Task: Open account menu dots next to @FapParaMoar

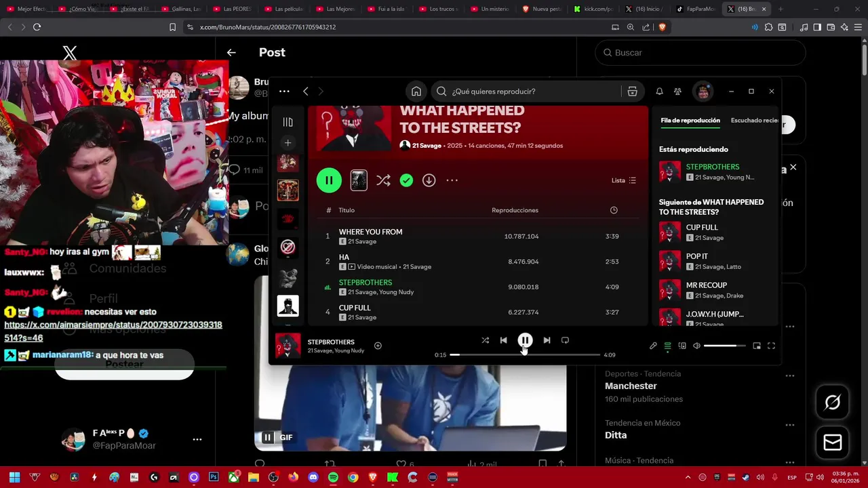Action: (197, 439)
